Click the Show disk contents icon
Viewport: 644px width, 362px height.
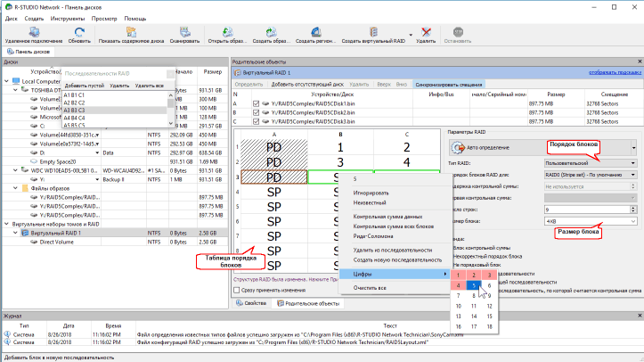click(131, 32)
